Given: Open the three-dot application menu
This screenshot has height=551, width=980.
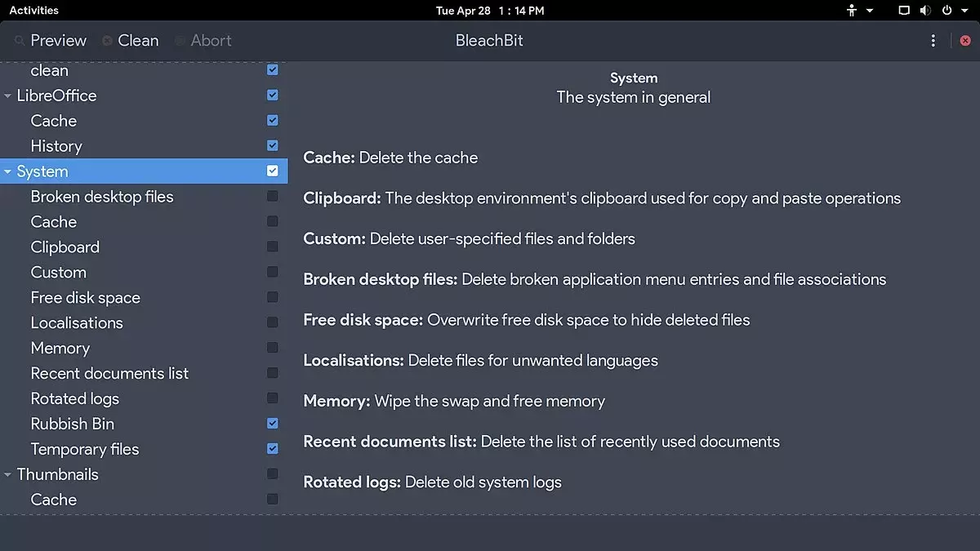Looking at the screenshot, I should [933, 41].
